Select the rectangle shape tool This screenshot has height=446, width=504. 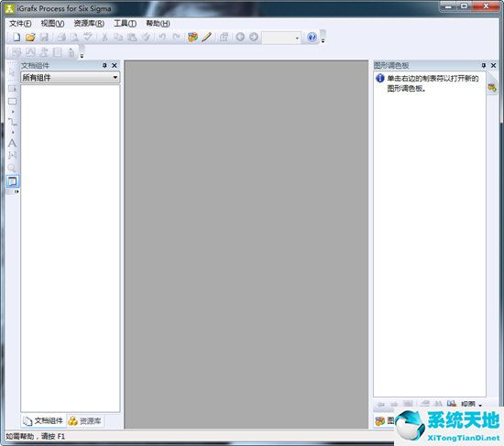point(12,102)
